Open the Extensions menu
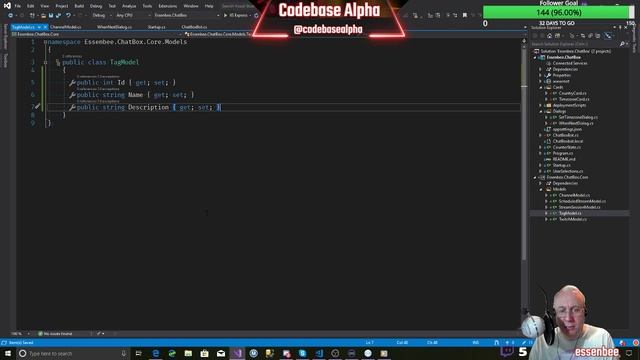 [168, 6]
